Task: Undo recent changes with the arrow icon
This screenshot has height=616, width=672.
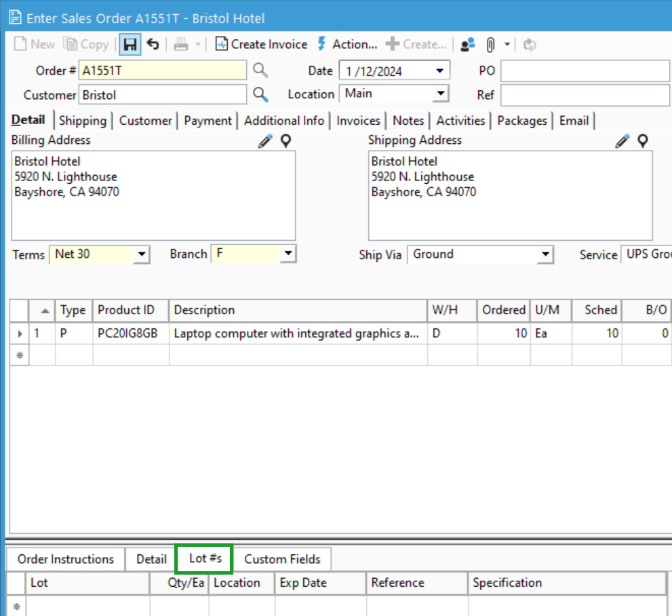Action: (151, 44)
